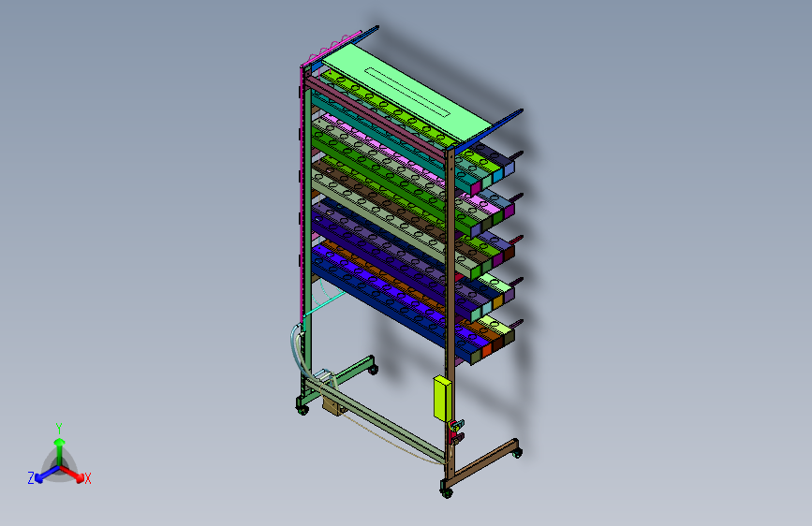Select the beige pump box at the base

click(x=334, y=405)
